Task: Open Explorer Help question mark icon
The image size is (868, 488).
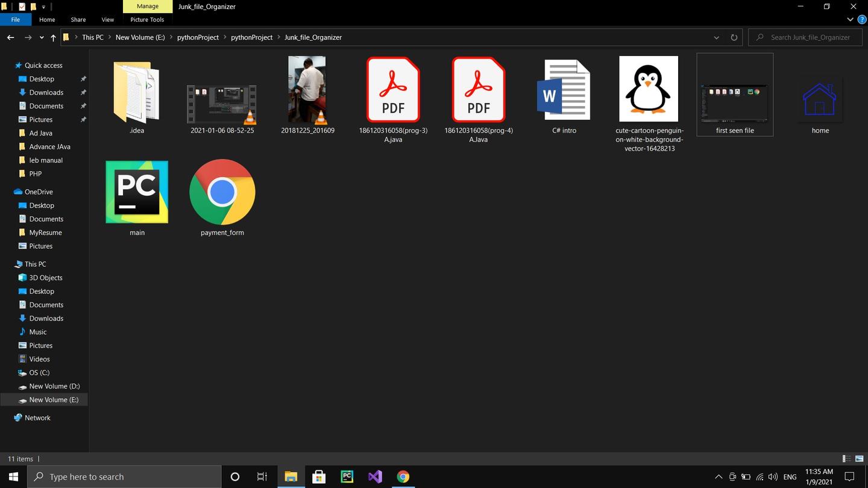Action: (862, 19)
